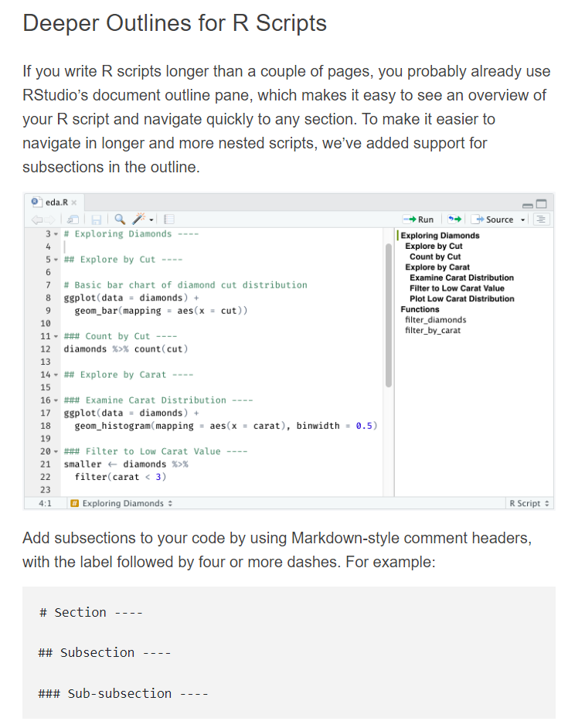Collapse the Count by Cut fold arrow on line 11
This screenshot has height=728, width=585.
56,336
